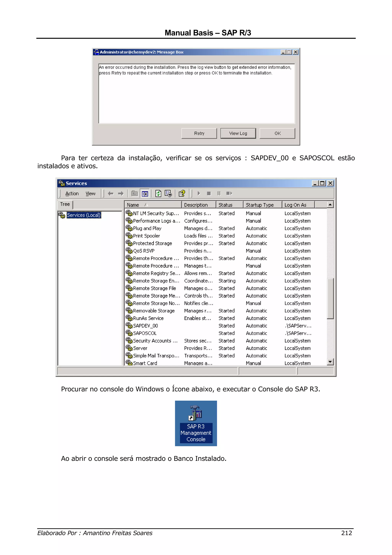Click the gear icon beside Server service
392x555 pixels.
(129, 348)
